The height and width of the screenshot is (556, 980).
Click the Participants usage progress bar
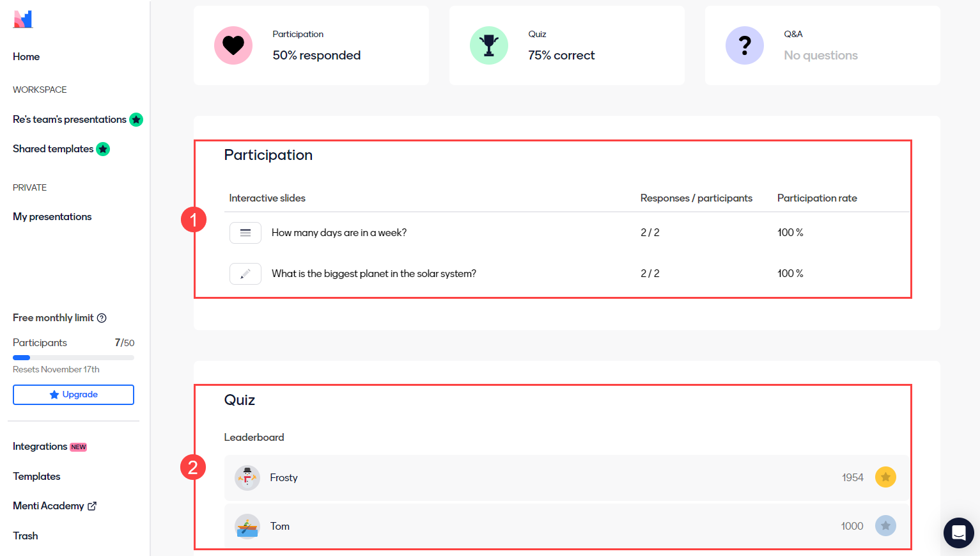click(73, 357)
